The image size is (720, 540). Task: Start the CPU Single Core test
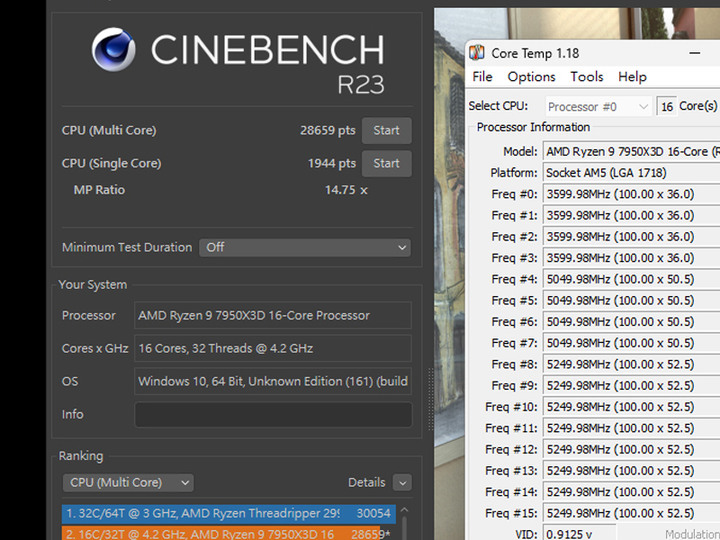[386, 163]
